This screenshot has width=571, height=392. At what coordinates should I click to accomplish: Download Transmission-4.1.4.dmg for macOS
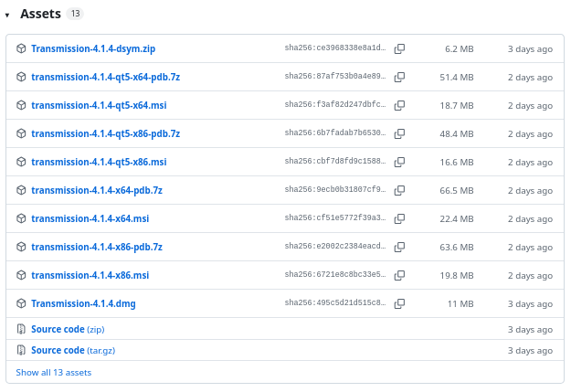83,304
